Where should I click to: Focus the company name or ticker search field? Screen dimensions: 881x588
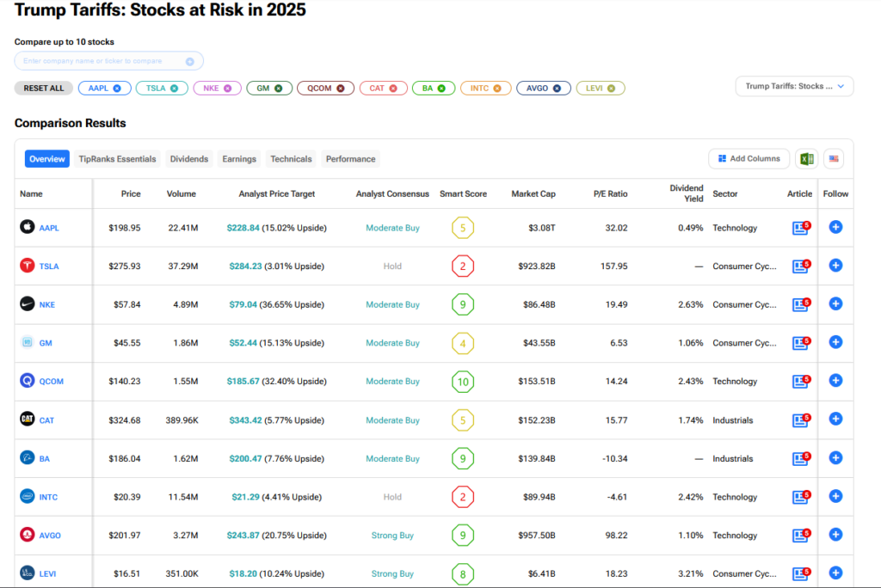tap(109, 61)
